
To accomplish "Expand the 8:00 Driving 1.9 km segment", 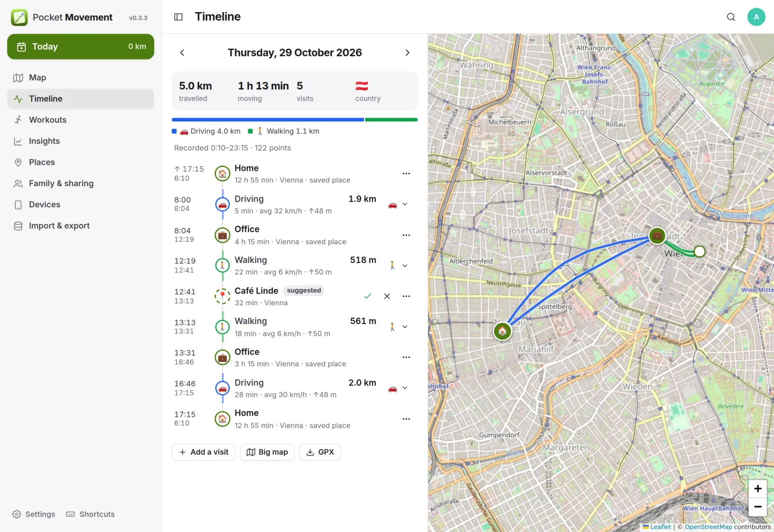I will [x=405, y=205].
